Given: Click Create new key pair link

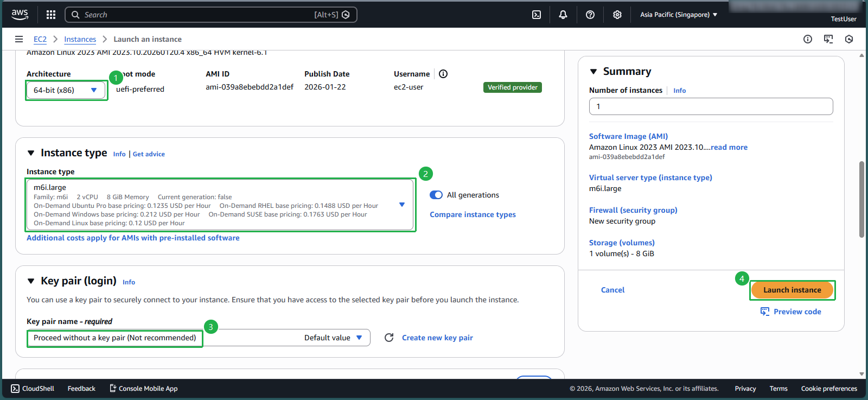Looking at the screenshot, I should [437, 338].
